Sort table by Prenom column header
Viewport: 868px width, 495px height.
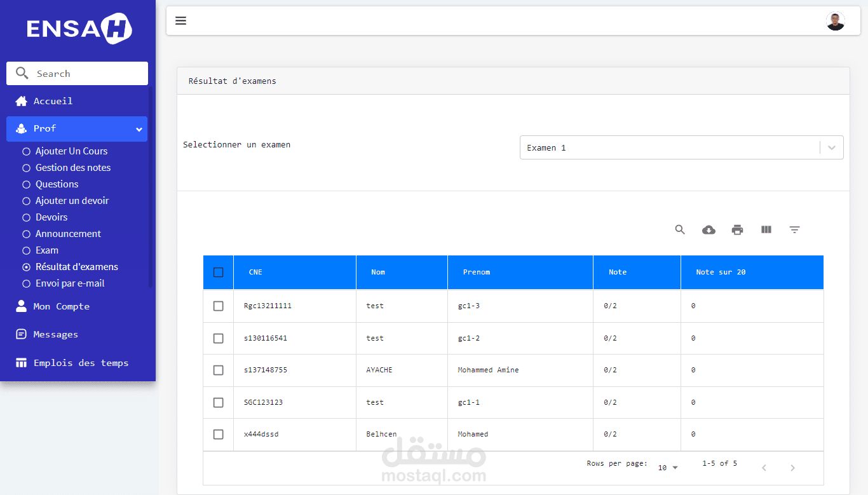click(477, 272)
